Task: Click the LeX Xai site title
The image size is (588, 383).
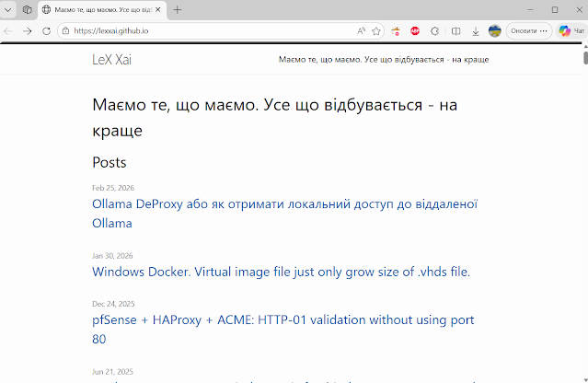Action: coord(118,60)
